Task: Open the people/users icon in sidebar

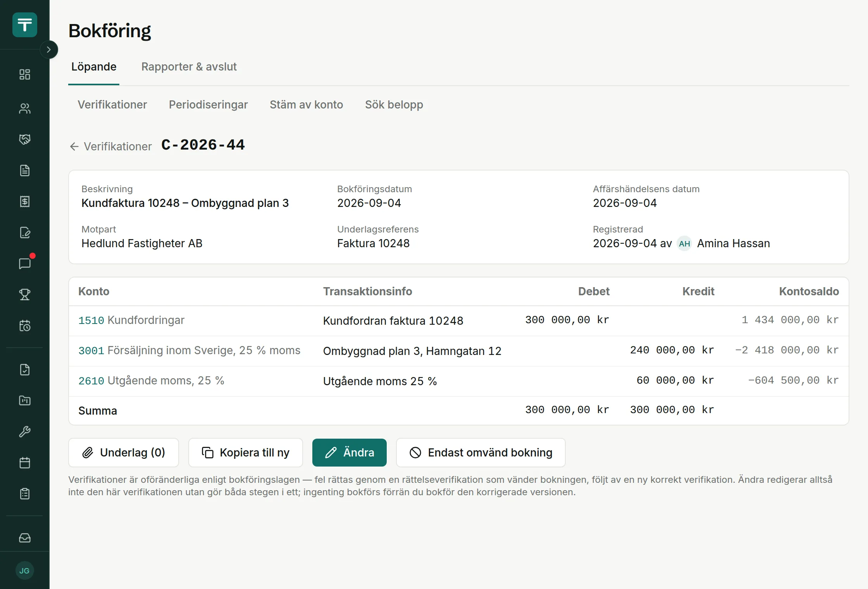Action: (x=25, y=108)
